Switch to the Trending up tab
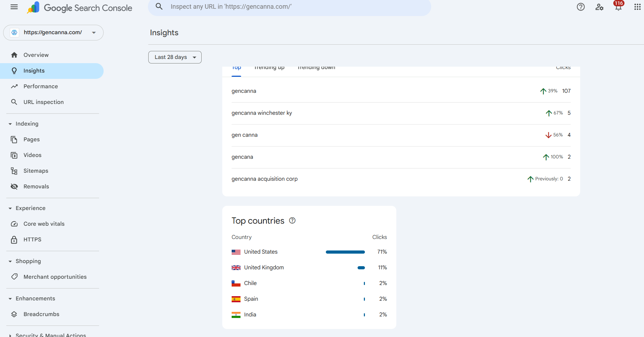This screenshot has width=644, height=337. coord(269,68)
